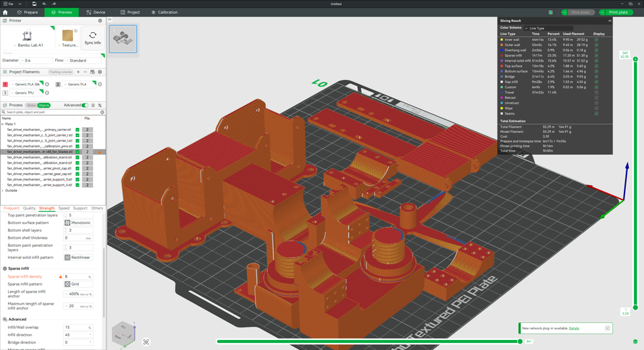Collapse the Slicing Result panel
This screenshot has width=644, height=350.
(x=609, y=21)
